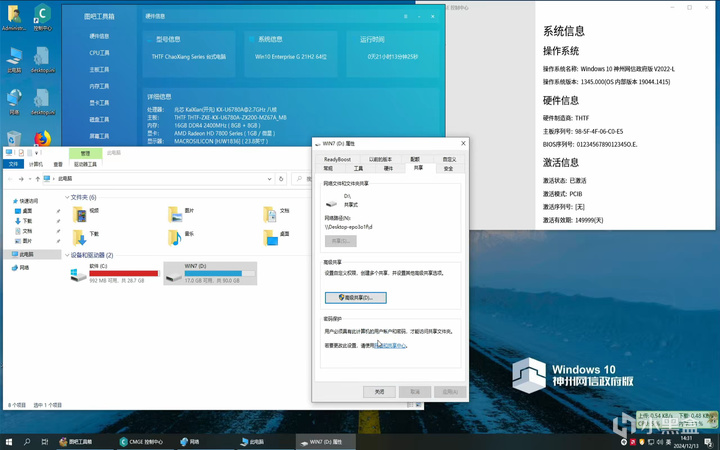Image resolution: width=720 pixels, height=450 pixels.
Task: Open recent locations dropdown in Explorer
Action: click(x=30, y=179)
